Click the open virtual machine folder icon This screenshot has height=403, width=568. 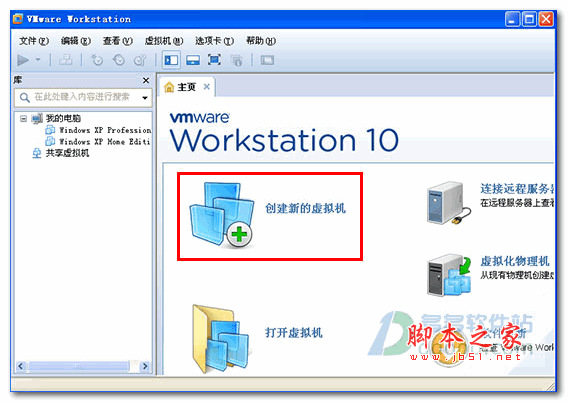point(221,339)
